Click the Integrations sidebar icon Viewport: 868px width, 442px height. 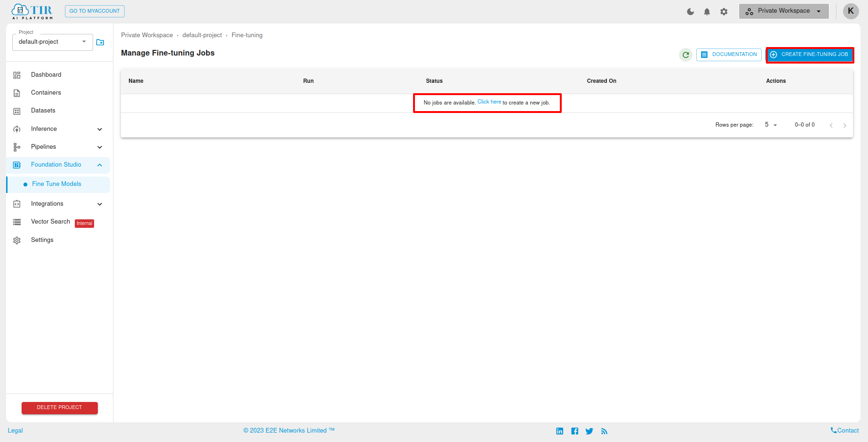pos(17,204)
